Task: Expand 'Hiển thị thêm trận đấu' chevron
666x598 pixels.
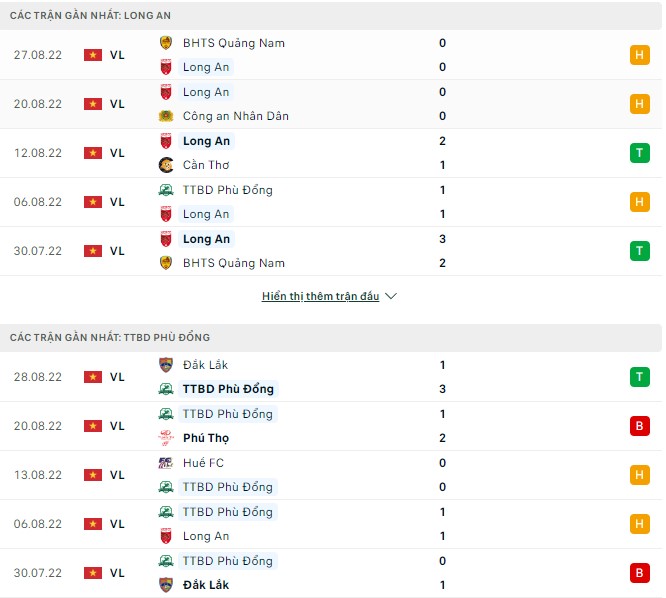Action: 391,297
